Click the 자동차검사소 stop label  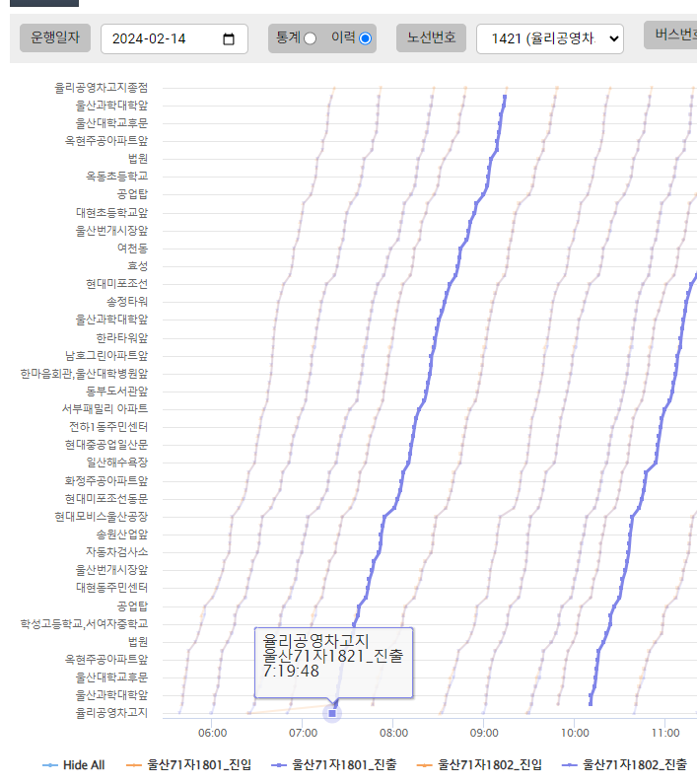pos(116,552)
